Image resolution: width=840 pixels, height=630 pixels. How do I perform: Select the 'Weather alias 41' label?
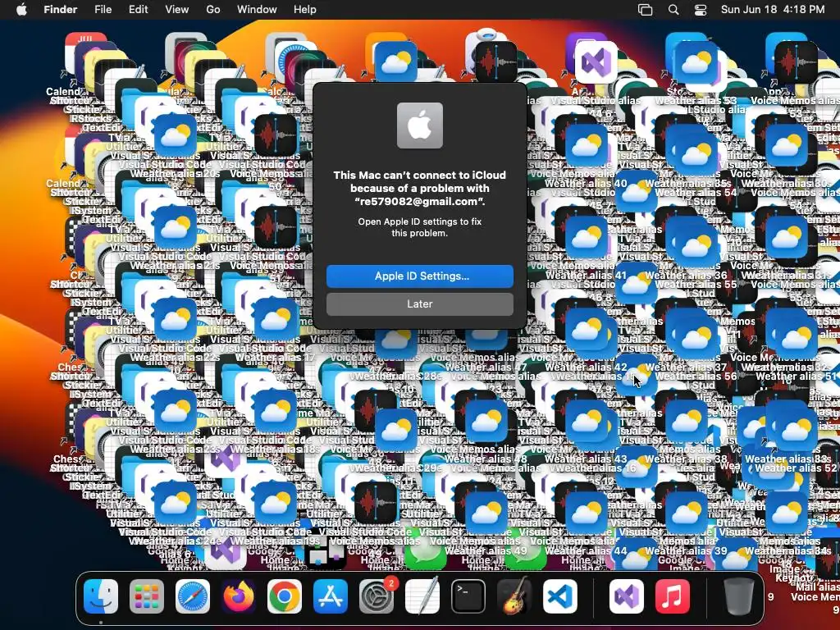[586, 276]
